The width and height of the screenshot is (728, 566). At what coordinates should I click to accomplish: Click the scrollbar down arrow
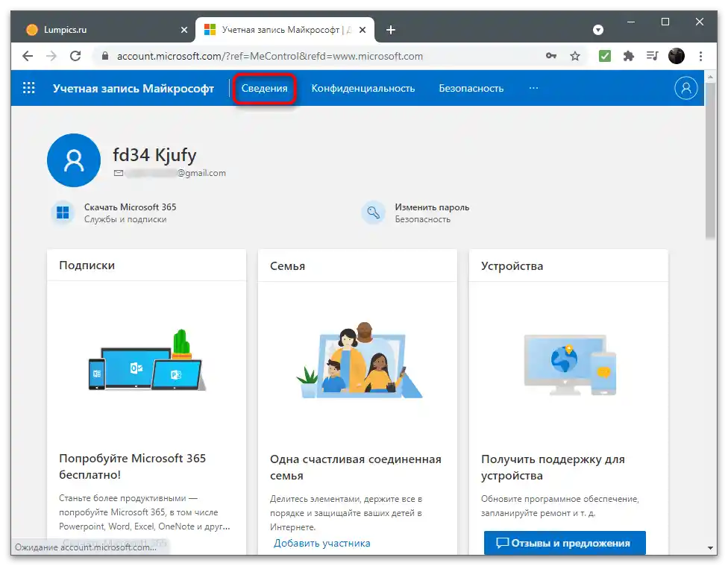(x=710, y=548)
